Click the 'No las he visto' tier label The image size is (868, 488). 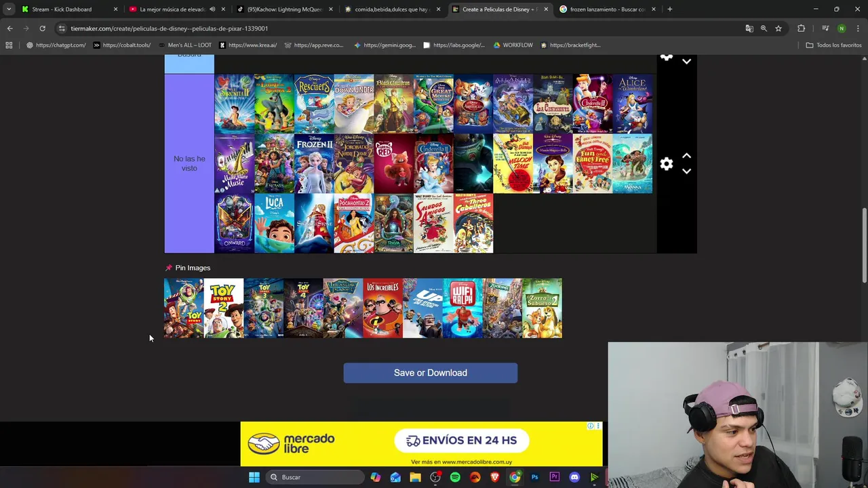(x=189, y=163)
